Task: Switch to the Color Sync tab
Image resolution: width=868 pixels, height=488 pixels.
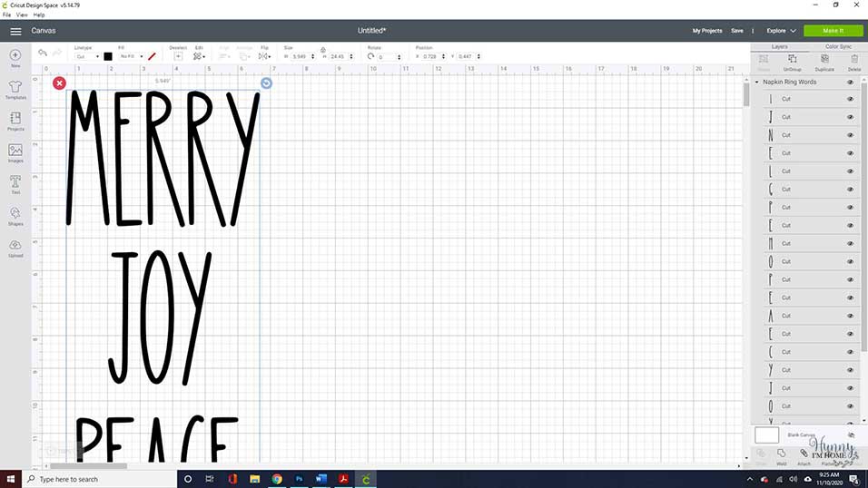Action: pos(838,47)
